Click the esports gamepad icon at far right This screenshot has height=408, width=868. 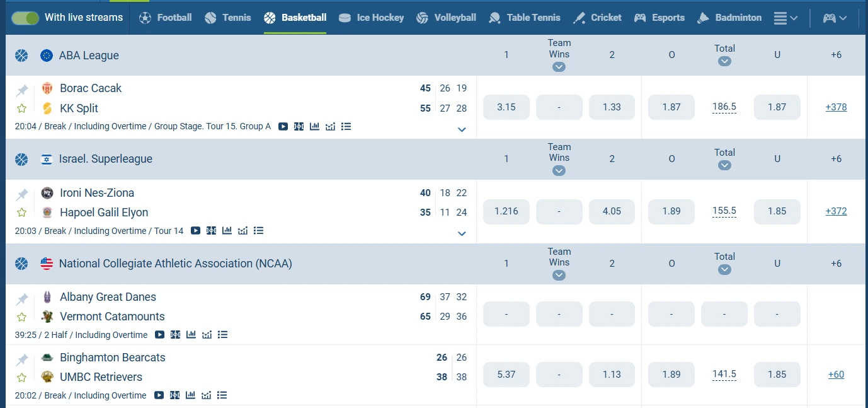pyautogui.click(x=835, y=18)
